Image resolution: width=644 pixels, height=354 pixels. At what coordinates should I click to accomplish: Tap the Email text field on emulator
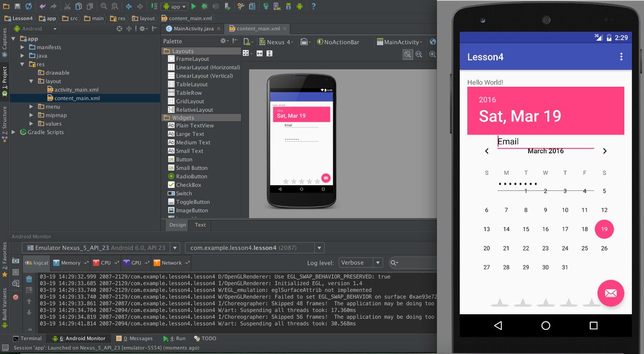546,142
